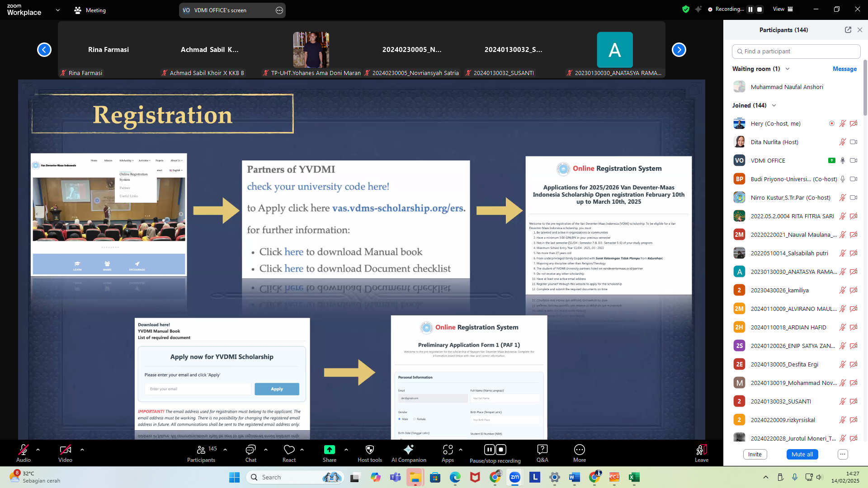Open the AI Companion sparkle icon
The width and height of the screenshot is (868, 488).
[408, 450]
